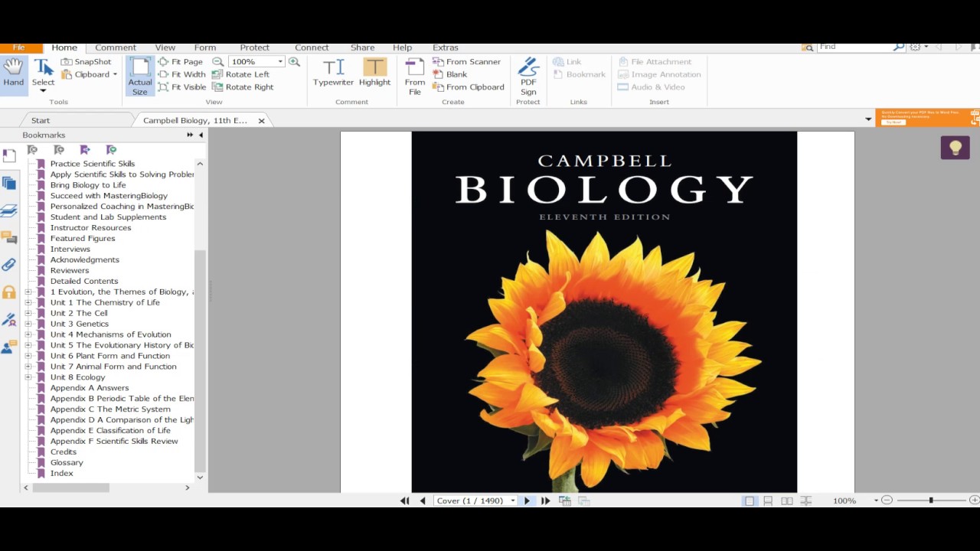Switch to the Start document tab
Screen dimensions: 980x551
click(x=41, y=120)
